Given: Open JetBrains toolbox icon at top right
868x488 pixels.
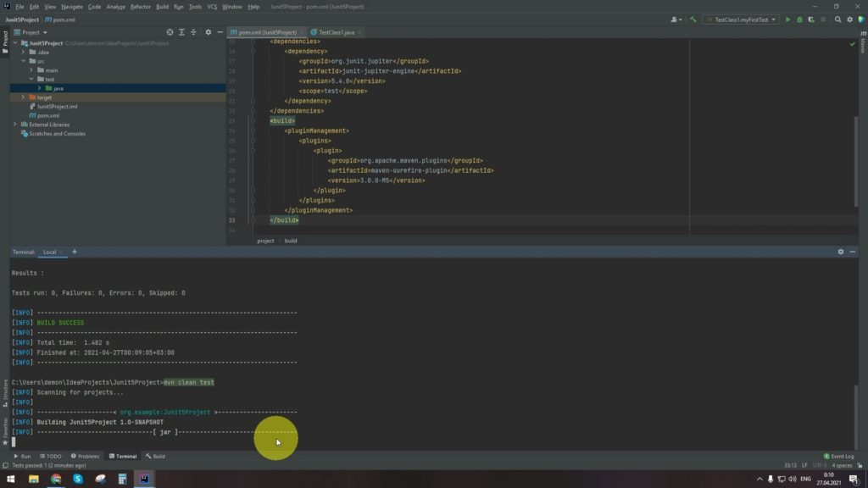Looking at the screenshot, I should (861, 20).
